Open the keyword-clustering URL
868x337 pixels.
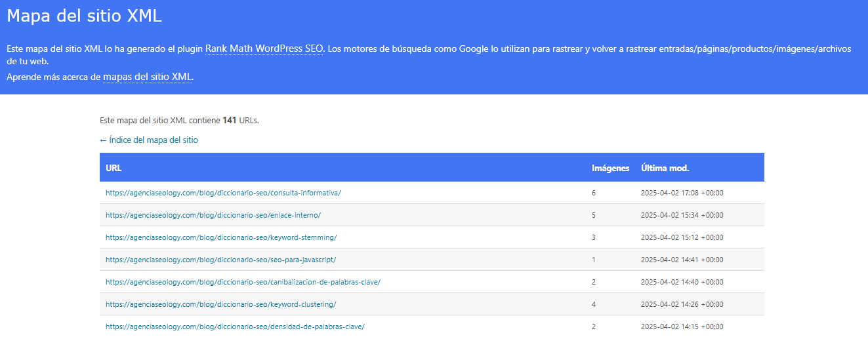point(220,304)
